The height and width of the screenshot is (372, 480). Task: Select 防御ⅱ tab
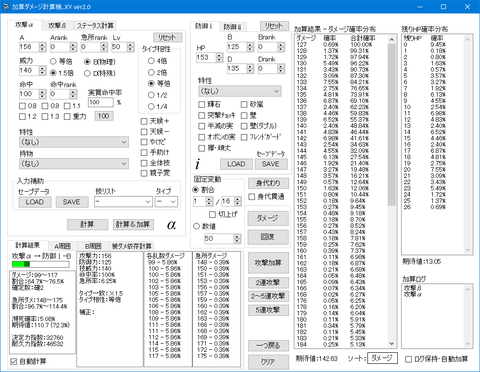pyautogui.click(x=232, y=27)
